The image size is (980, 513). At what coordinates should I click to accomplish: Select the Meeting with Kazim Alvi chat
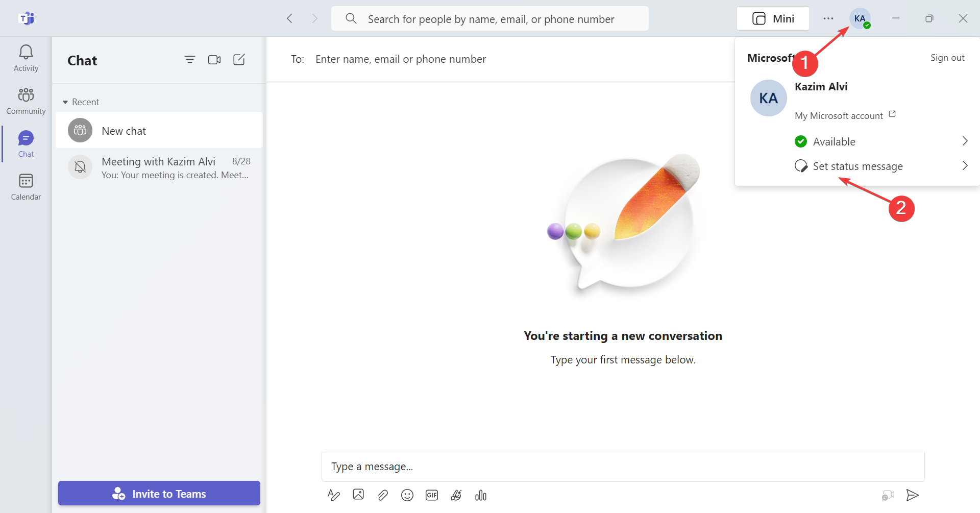159,167
